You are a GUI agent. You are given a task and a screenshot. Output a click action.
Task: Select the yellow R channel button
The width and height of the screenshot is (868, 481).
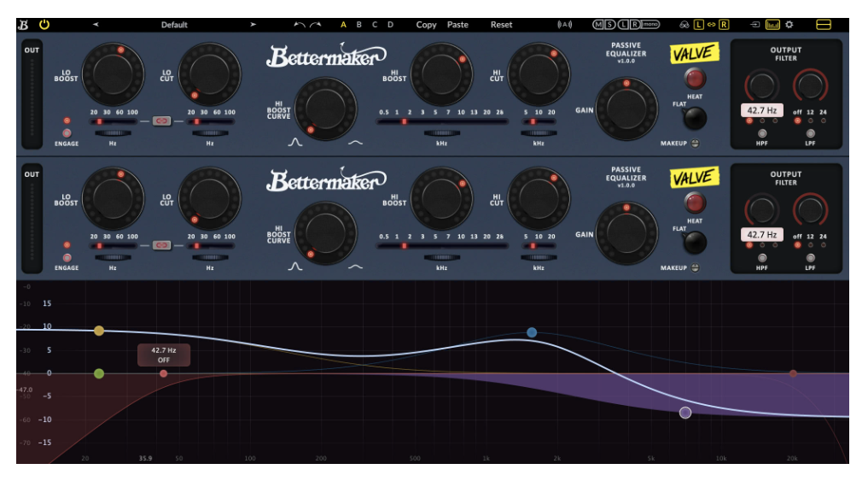coord(724,25)
